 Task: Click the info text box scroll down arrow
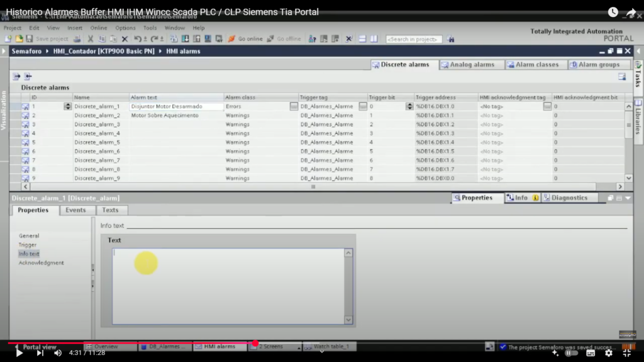(348, 320)
